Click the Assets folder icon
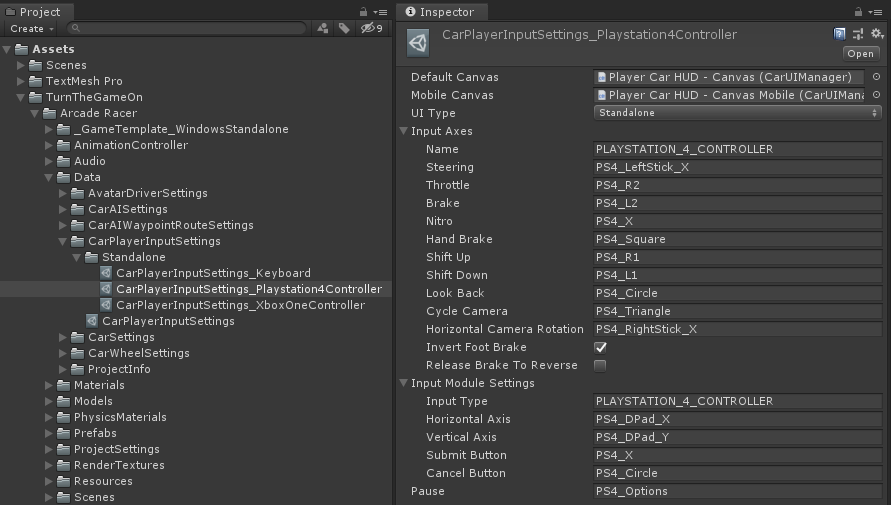891x505 pixels. click(22, 49)
